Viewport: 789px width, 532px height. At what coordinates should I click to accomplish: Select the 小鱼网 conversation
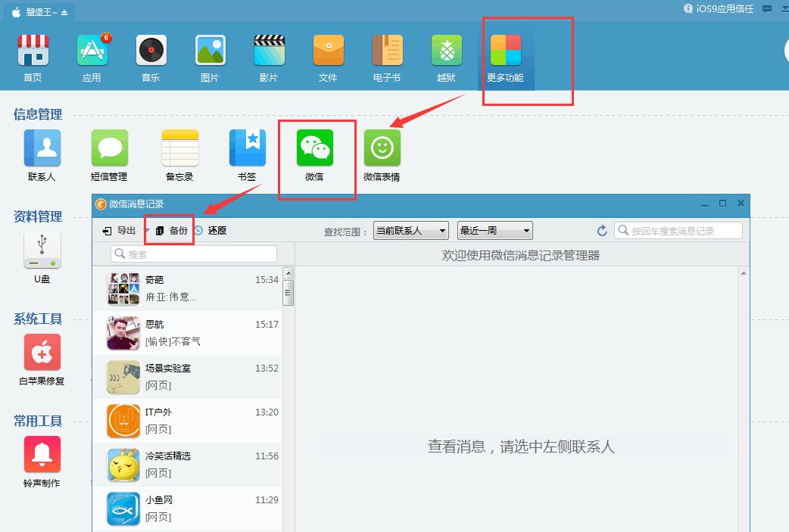(x=187, y=509)
